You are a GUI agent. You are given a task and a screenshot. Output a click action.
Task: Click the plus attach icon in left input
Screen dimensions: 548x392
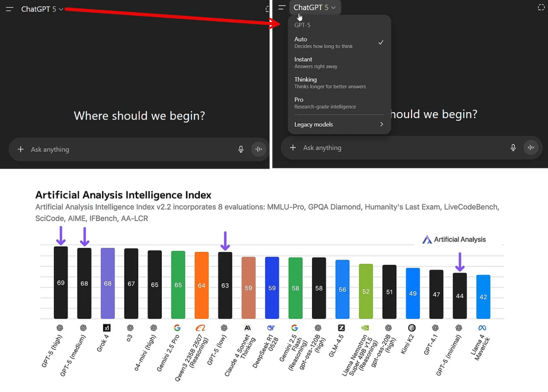pos(21,149)
